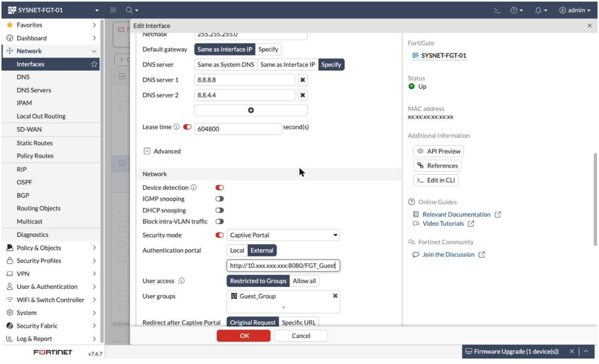599x364 pixels.
Task: Remove DNS server 1 entry 8.8.8.8
Action: point(303,80)
